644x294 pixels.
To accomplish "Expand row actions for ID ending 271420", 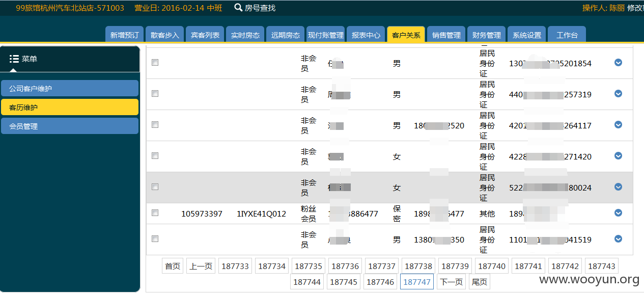I will (x=618, y=155).
